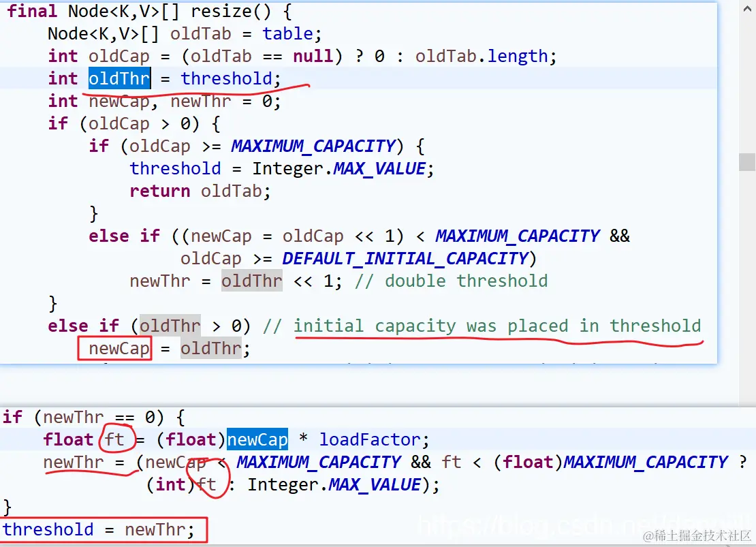
Task: Click oldCap in the 'if (oldCap > 0)' line
Action: 119,123
